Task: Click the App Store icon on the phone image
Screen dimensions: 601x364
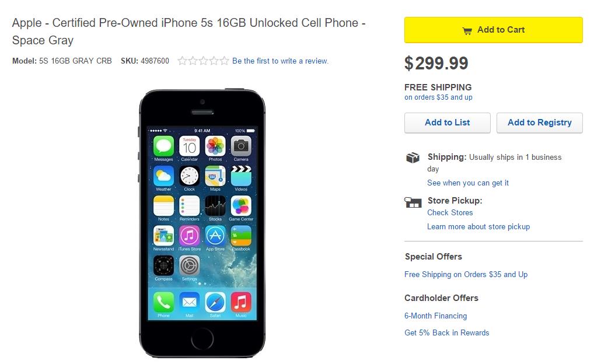Action: (215, 236)
